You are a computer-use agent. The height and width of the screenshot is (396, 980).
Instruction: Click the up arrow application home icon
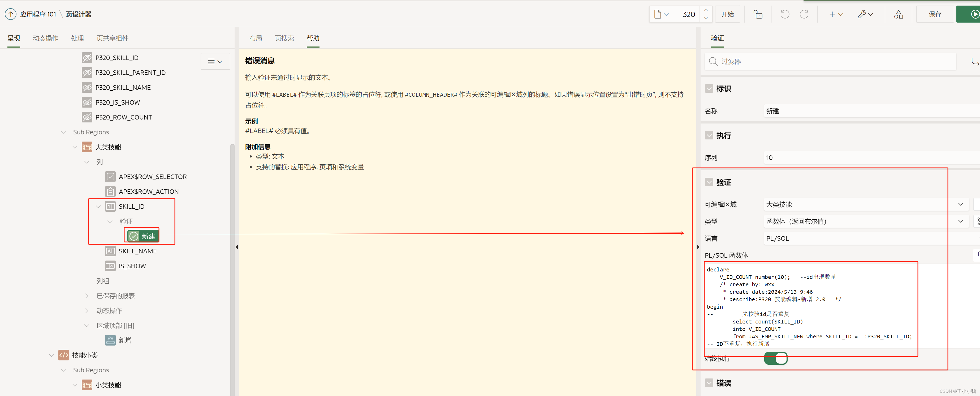[11, 14]
